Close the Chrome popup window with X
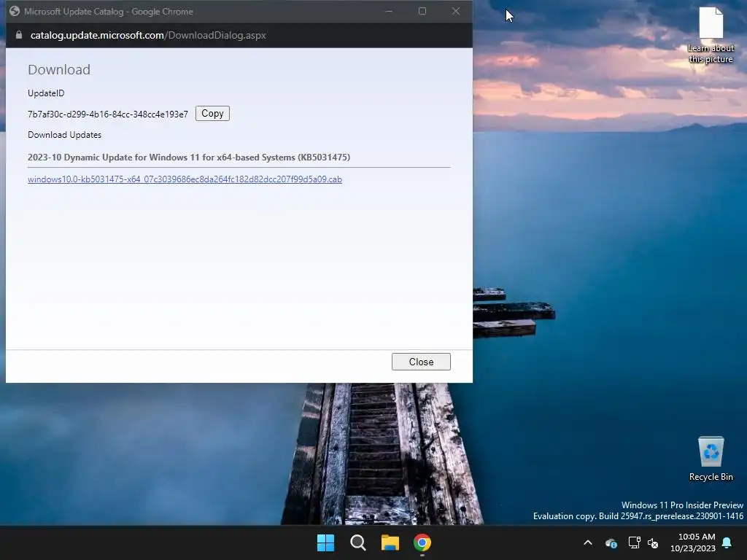This screenshot has width=747, height=560. pos(456,11)
